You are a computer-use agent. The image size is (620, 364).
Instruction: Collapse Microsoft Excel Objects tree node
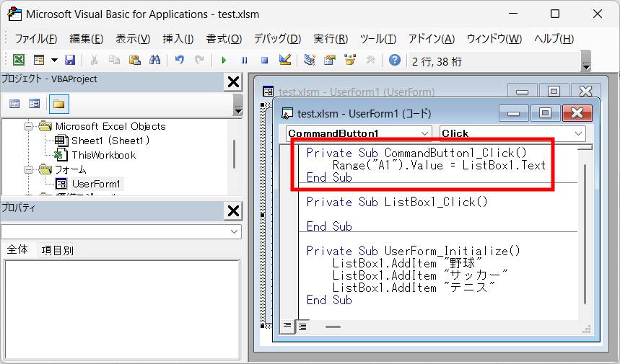28,126
